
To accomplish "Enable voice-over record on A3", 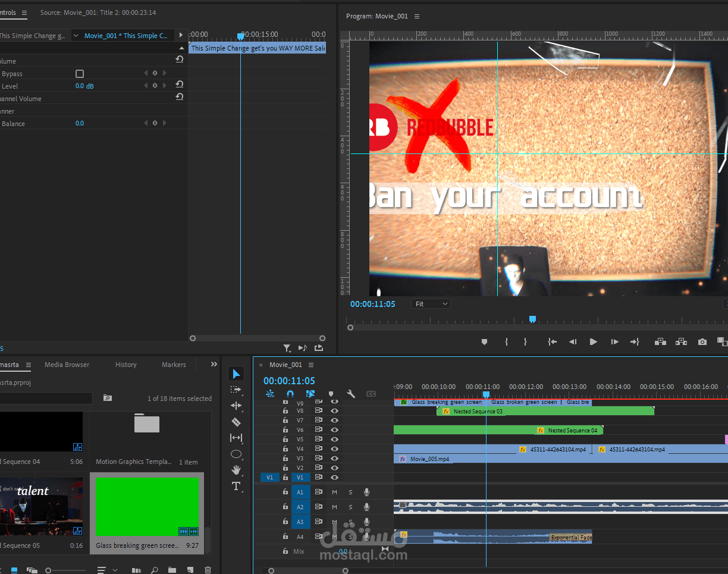I will coord(366,522).
